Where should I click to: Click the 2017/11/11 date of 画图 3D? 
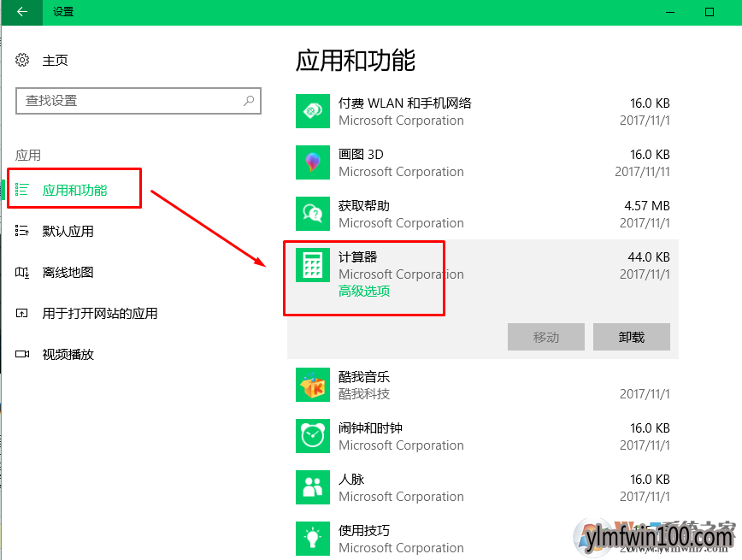pos(642,171)
